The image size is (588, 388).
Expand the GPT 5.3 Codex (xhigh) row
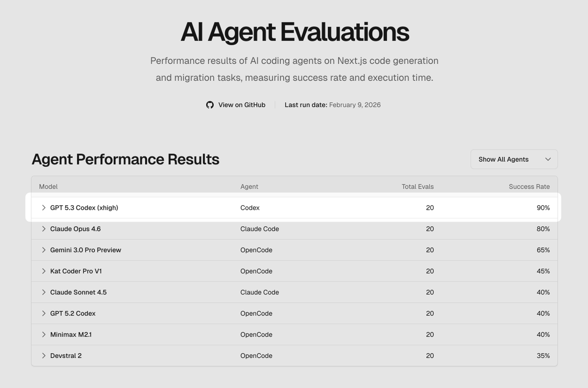pos(44,208)
